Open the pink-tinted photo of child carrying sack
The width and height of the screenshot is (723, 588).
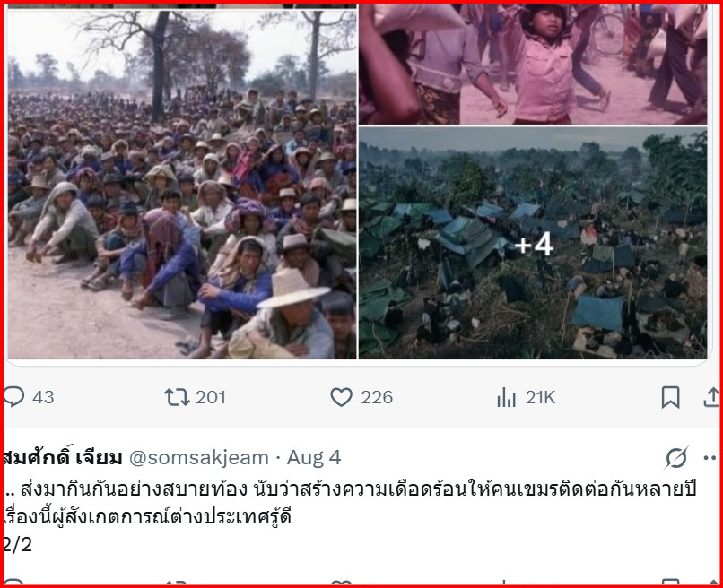click(x=533, y=64)
